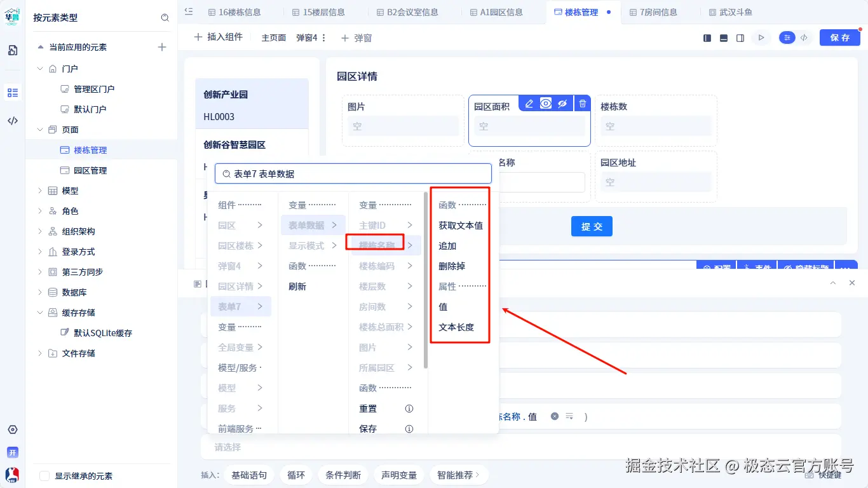The height and width of the screenshot is (488, 868).
Task: Run preview with the play button
Action: point(761,38)
